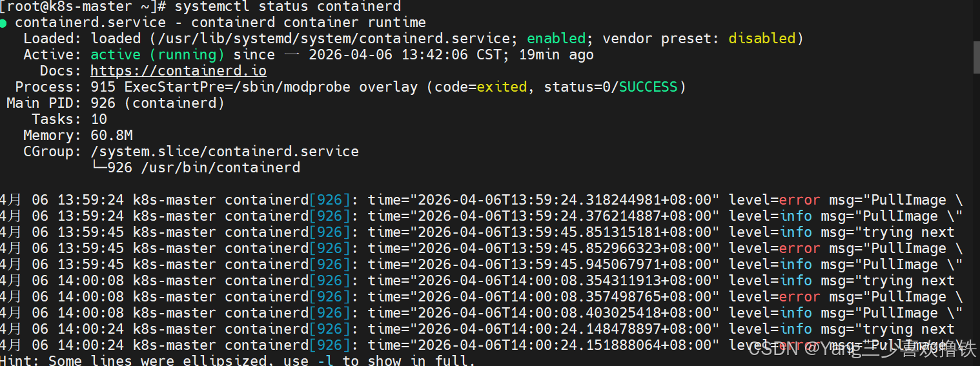Screen dimensions: 980x366
Task: Click the green service status dot
Action: click(x=3, y=23)
